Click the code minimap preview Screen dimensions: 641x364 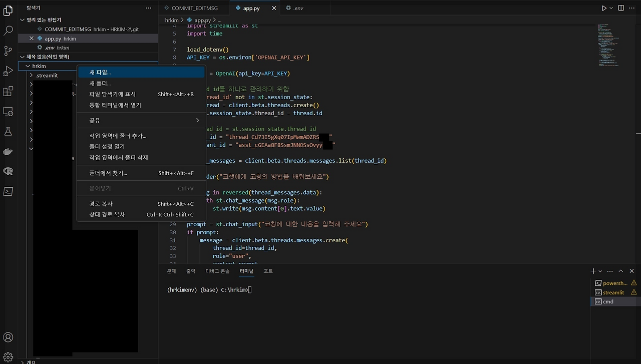[608, 45]
